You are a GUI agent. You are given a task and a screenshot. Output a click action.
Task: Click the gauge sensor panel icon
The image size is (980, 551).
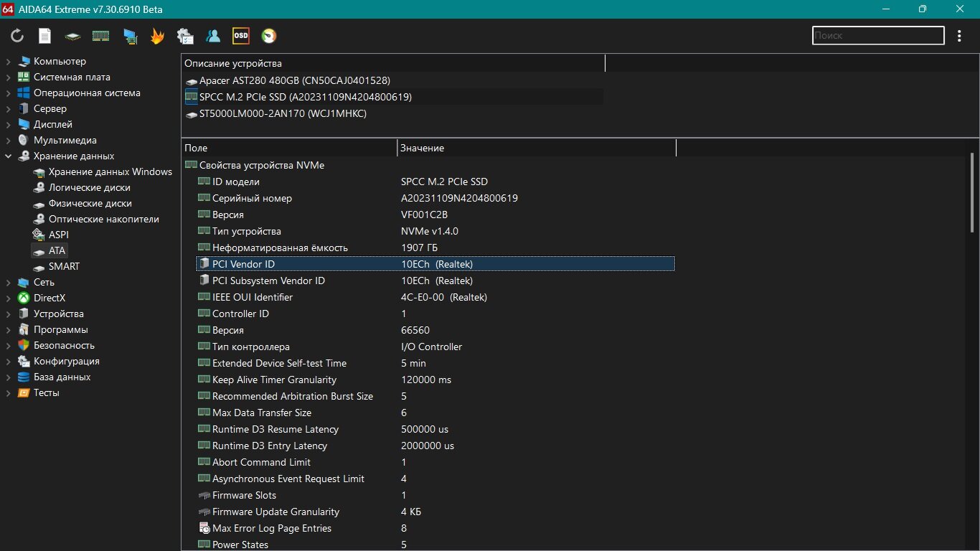(269, 36)
